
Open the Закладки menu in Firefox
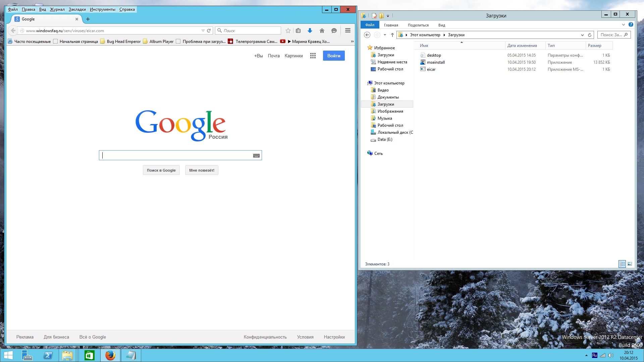tap(77, 9)
